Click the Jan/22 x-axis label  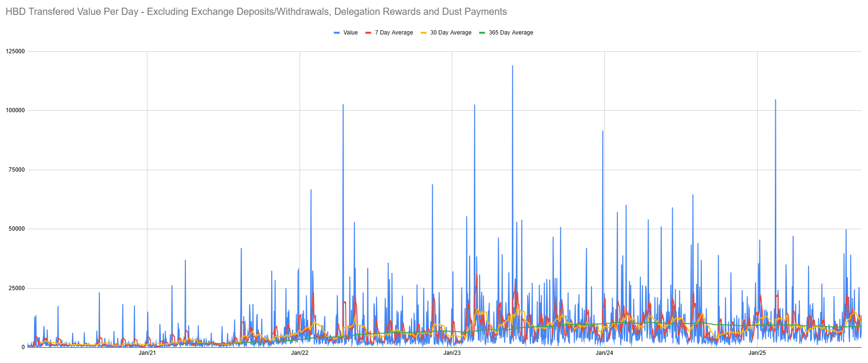coord(300,353)
